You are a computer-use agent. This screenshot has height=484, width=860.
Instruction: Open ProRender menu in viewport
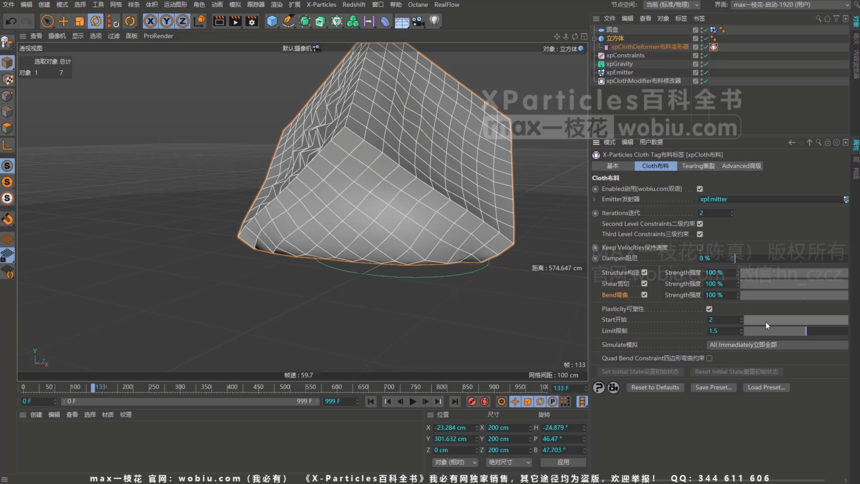(158, 36)
